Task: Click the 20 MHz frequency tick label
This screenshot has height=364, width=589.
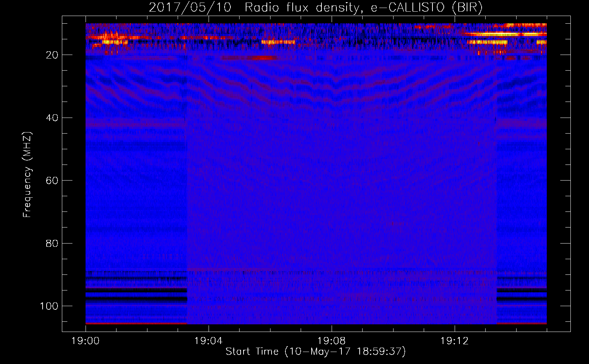Action: 52,55
